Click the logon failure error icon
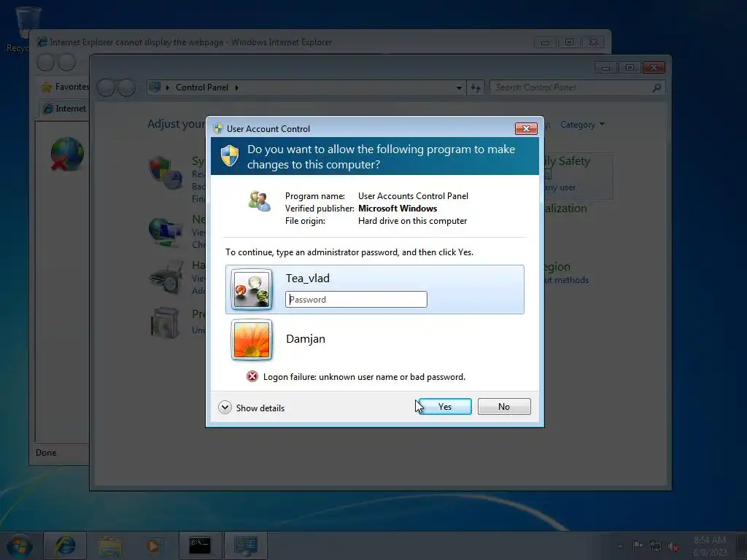 pyautogui.click(x=252, y=377)
